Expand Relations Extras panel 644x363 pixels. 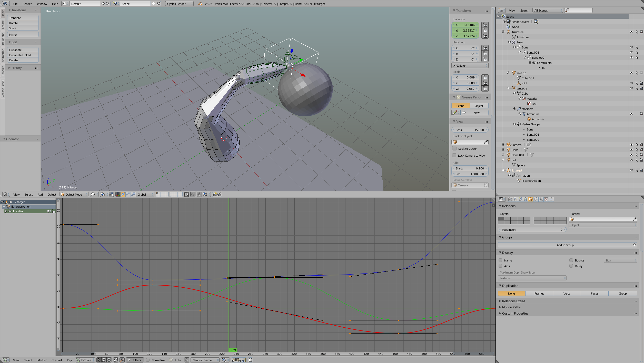point(513,301)
